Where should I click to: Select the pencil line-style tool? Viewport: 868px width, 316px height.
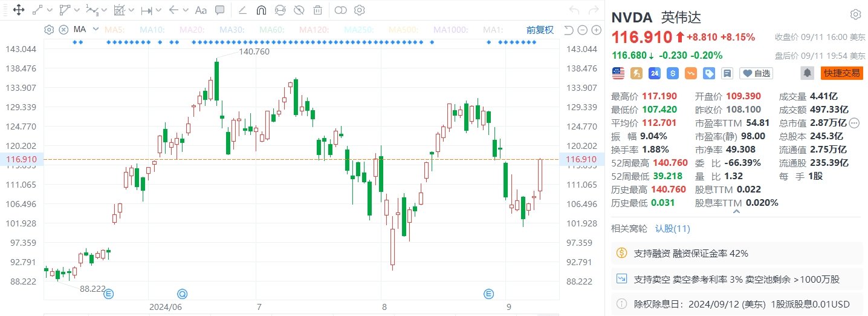point(242,10)
